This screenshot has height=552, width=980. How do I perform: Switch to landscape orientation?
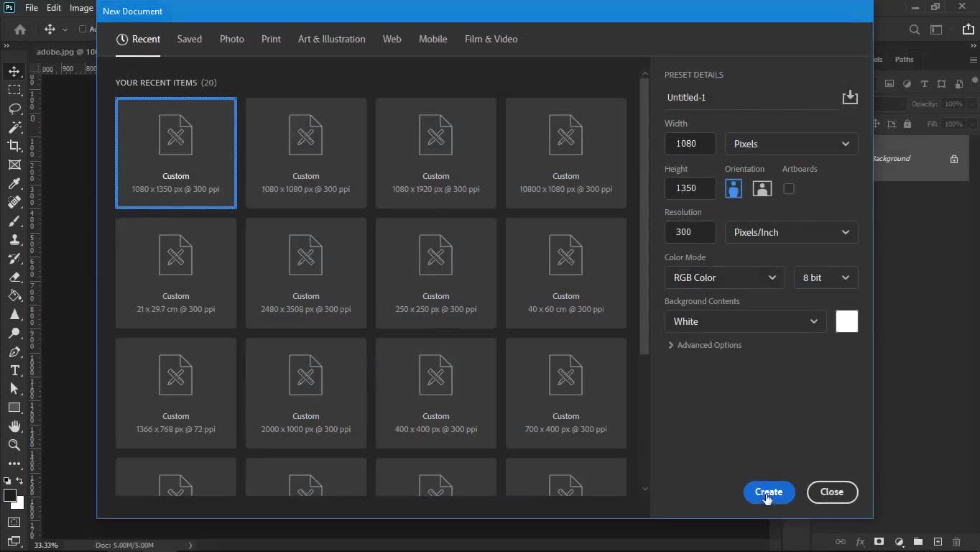tap(762, 188)
